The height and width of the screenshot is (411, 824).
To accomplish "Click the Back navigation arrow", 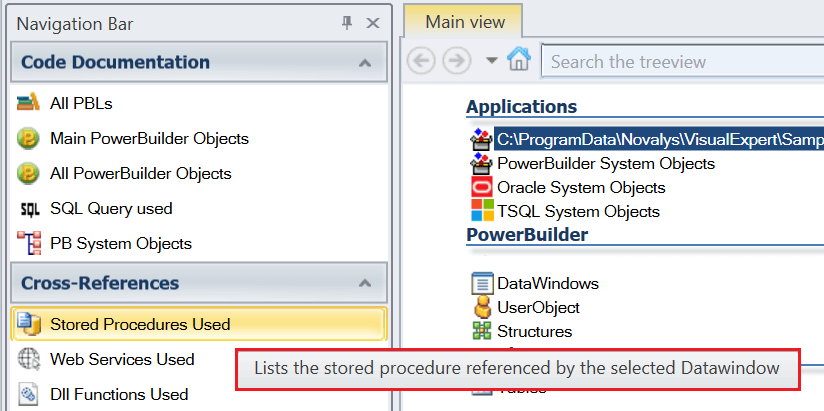I will point(421,61).
